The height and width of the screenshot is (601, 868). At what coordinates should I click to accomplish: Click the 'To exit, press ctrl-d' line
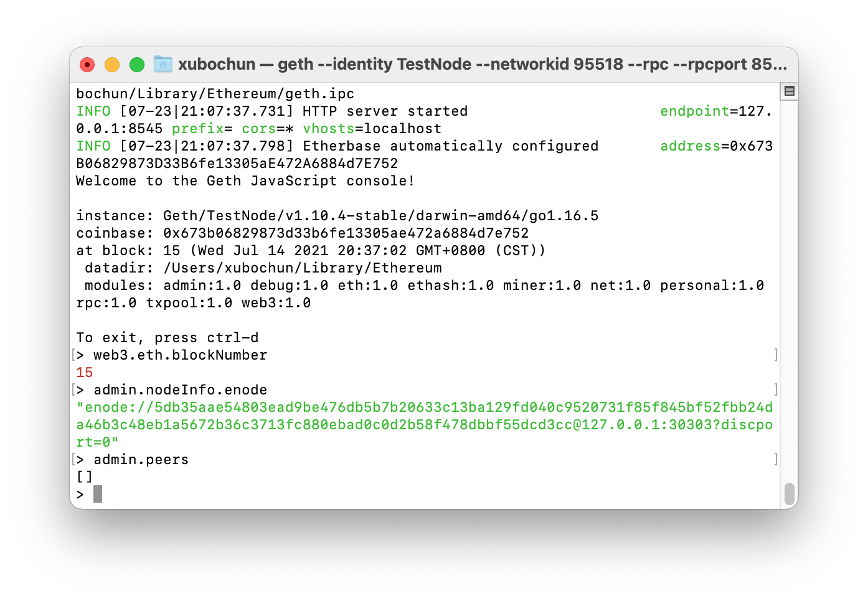pyautogui.click(x=167, y=338)
